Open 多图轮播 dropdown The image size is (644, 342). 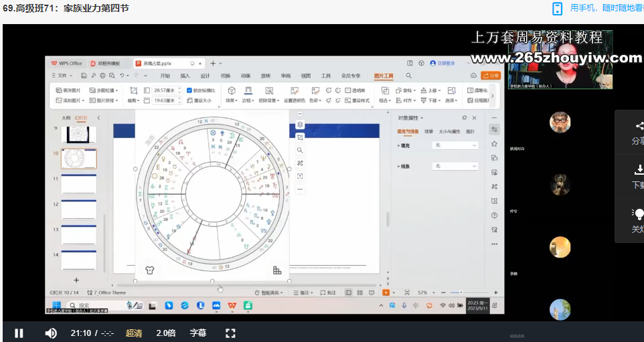tap(104, 90)
